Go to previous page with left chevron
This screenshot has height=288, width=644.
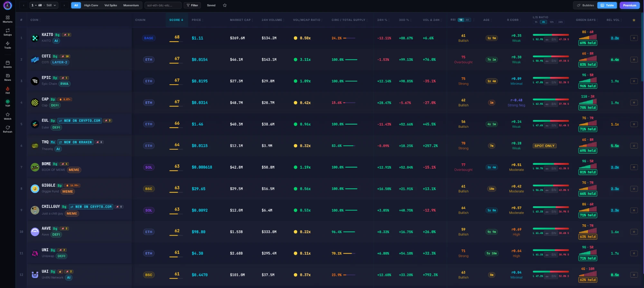[24, 5]
